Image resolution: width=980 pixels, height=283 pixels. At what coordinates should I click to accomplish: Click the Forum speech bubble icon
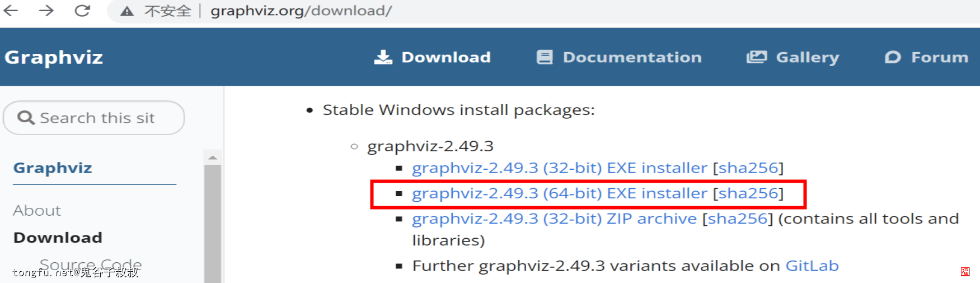893,57
